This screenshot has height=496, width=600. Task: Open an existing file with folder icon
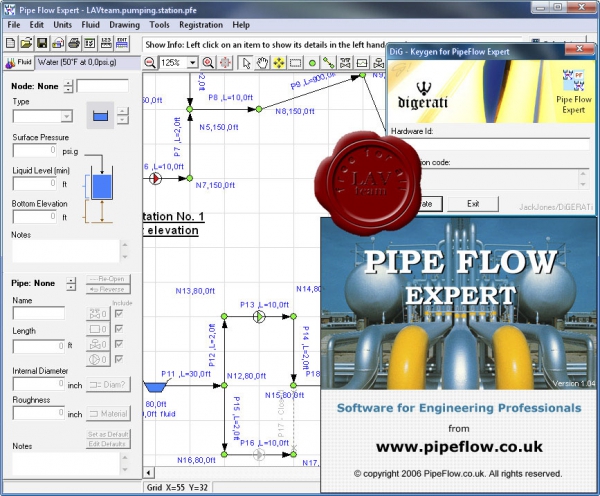click(26, 43)
